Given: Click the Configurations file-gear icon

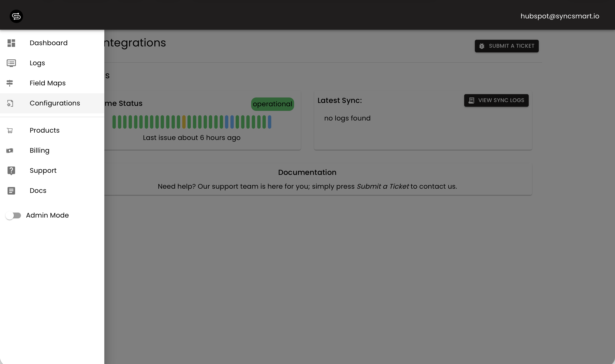Looking at the screenshot, I should pos(10,103).
